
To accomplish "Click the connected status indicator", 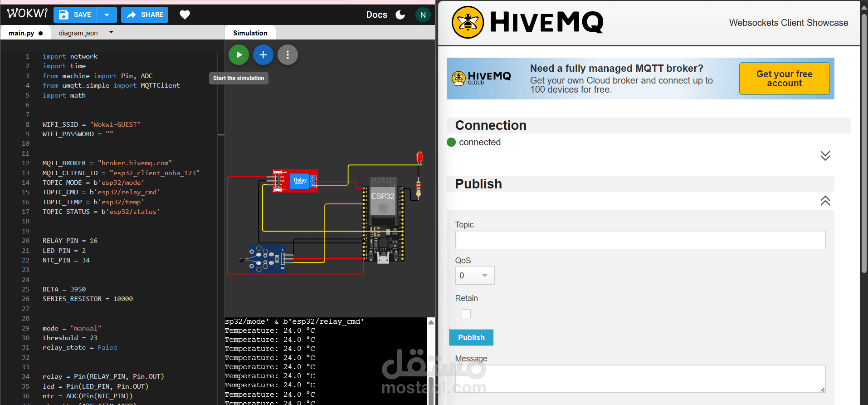I will coord(451,142).
